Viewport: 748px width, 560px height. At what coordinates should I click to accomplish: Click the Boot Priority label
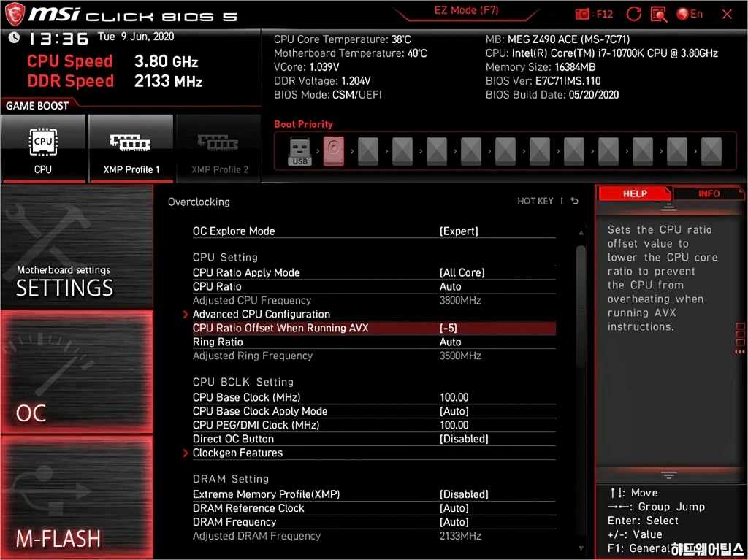click(303, 124)
